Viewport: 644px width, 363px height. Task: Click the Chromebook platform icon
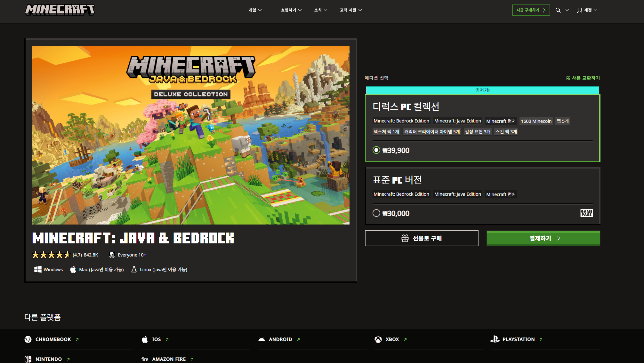pyautogui.click(x=28, y=339)
